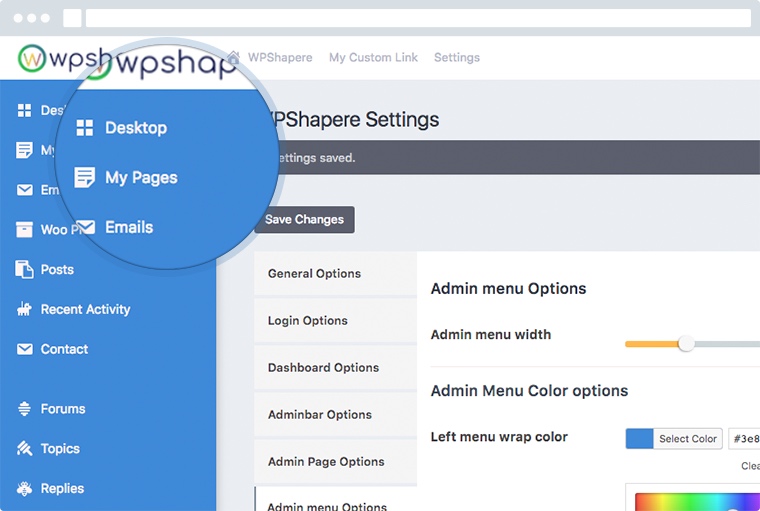
Task: Select the Forums icon in sidebar
Action: pyautogui.click(x=24, y=409)
